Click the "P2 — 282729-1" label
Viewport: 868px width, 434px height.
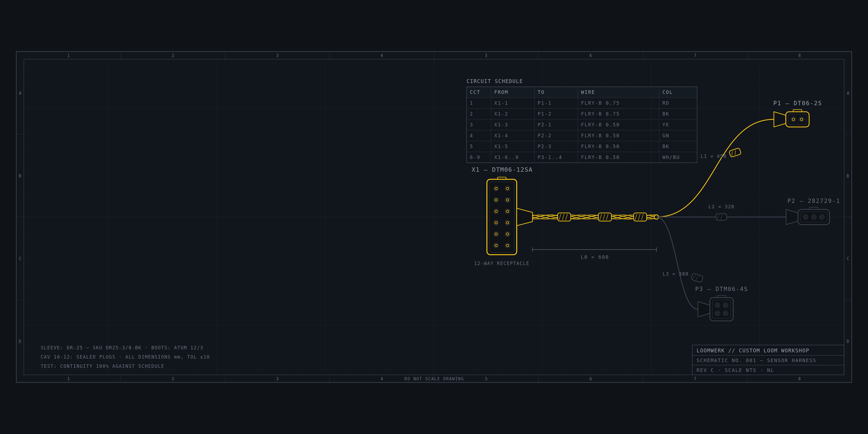coord(813,201)
